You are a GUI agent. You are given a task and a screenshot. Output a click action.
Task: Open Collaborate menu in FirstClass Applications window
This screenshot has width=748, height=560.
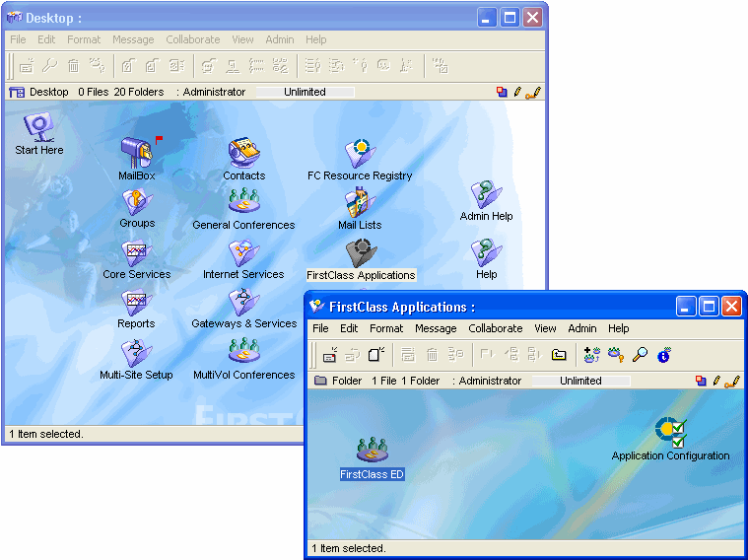pyautogui.click(x=495, y=328)
